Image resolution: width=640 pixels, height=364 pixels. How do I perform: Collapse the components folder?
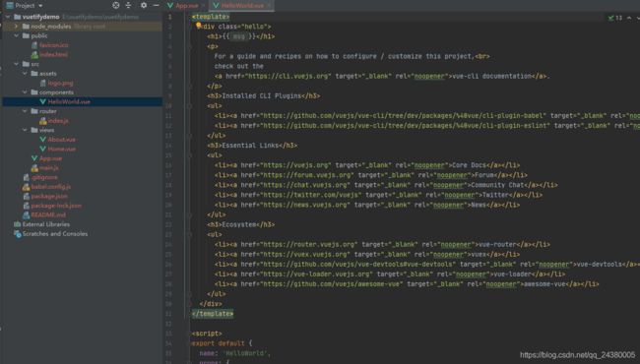click(x=25, y=92)
